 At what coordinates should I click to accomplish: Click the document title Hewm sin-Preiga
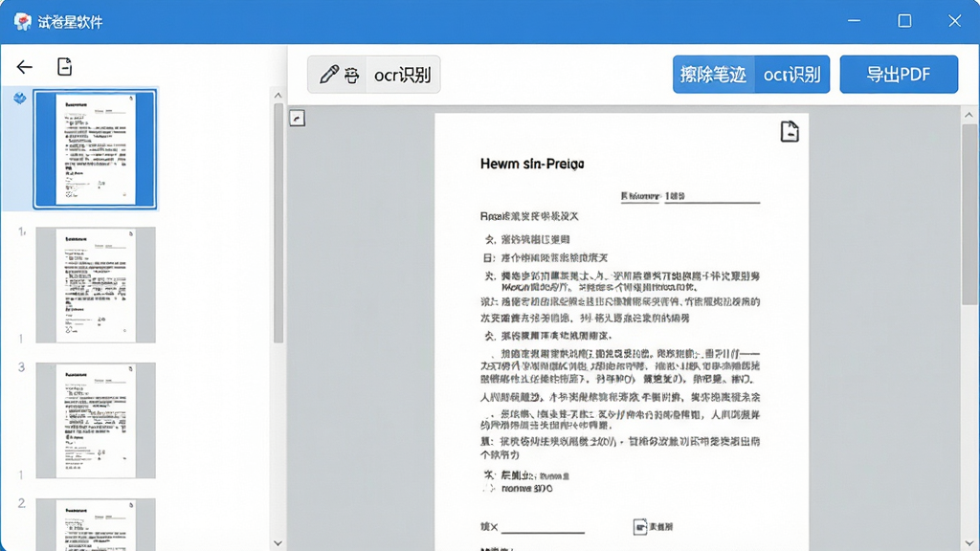[532, 164]
